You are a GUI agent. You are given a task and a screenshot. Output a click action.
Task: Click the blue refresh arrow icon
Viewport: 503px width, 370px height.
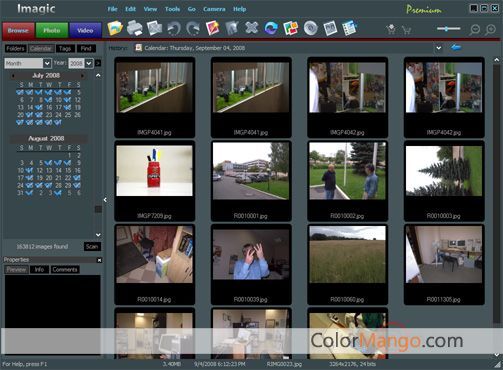[271, 28]
